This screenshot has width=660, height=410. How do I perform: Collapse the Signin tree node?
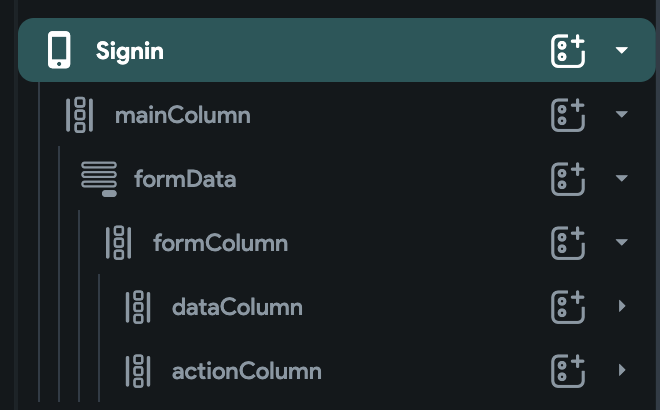[622, 50]
